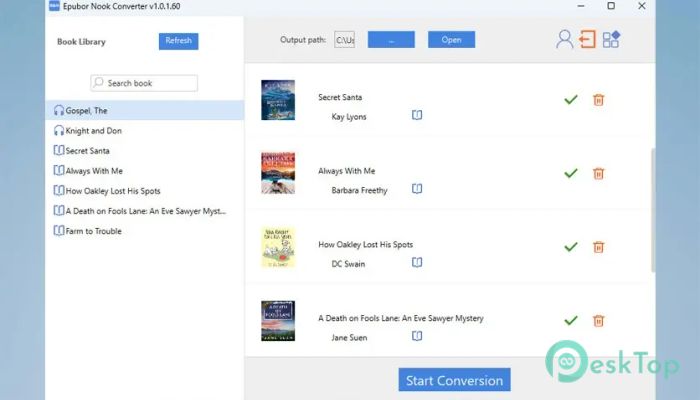Screen dimensions: 700x400
Task: Click book format icon beside Barbara Freethy
Action: (417, 189)
